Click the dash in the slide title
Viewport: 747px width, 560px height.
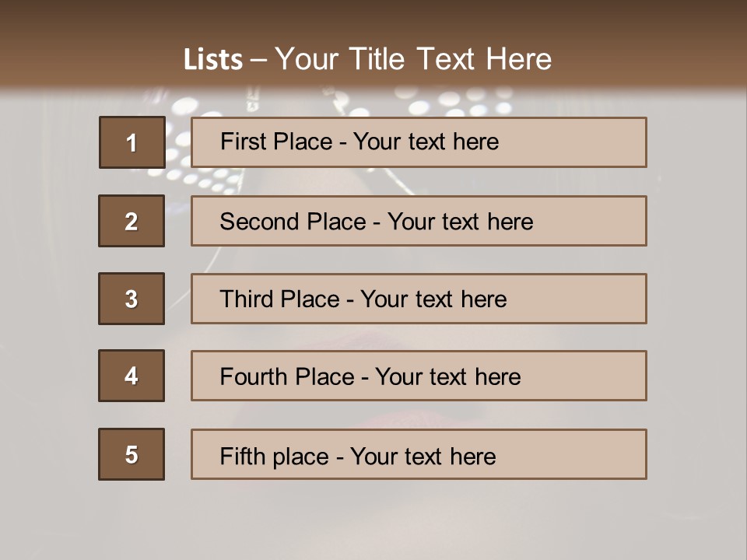pyautogui.click(x=258, y=60)
